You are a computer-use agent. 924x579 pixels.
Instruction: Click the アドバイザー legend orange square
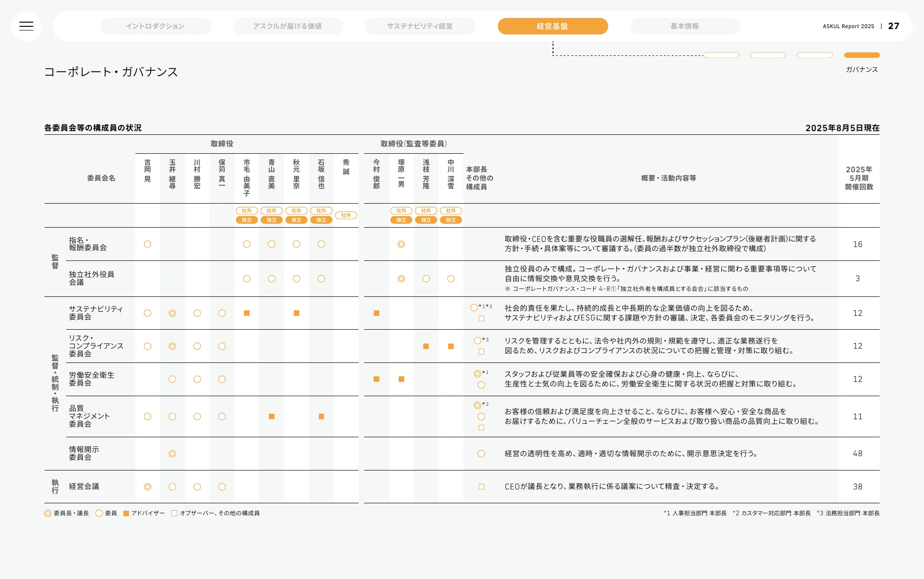tap(126, 513)
